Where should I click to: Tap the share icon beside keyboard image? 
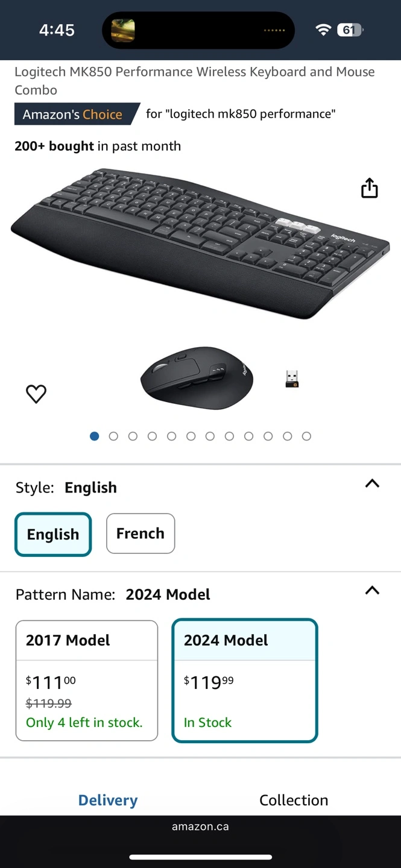coord(369,188)
